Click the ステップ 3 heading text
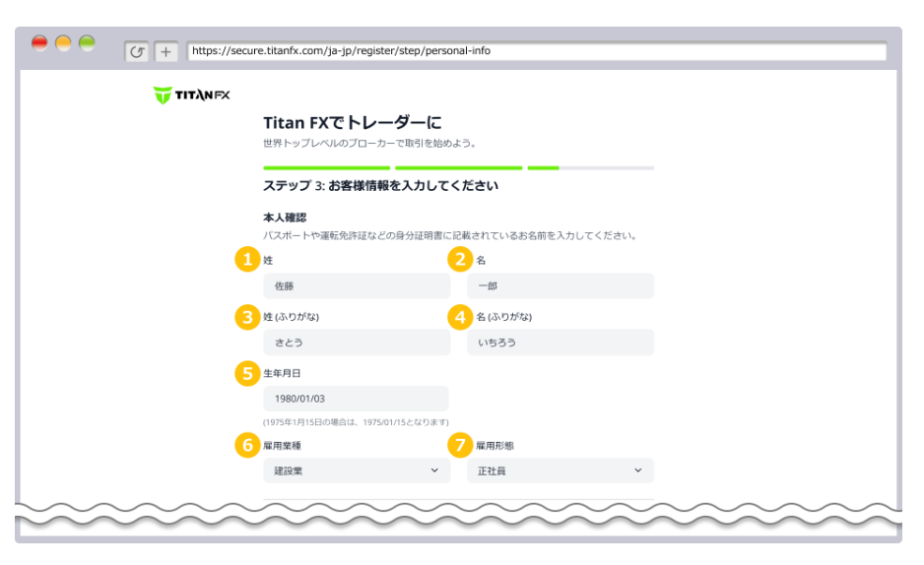 tap(380, 185)
